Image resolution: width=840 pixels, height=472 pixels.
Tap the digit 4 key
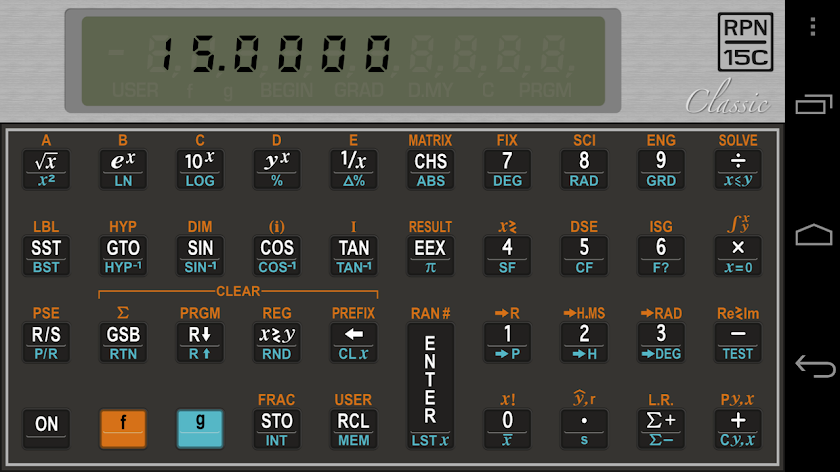click(x=507, y=256)
